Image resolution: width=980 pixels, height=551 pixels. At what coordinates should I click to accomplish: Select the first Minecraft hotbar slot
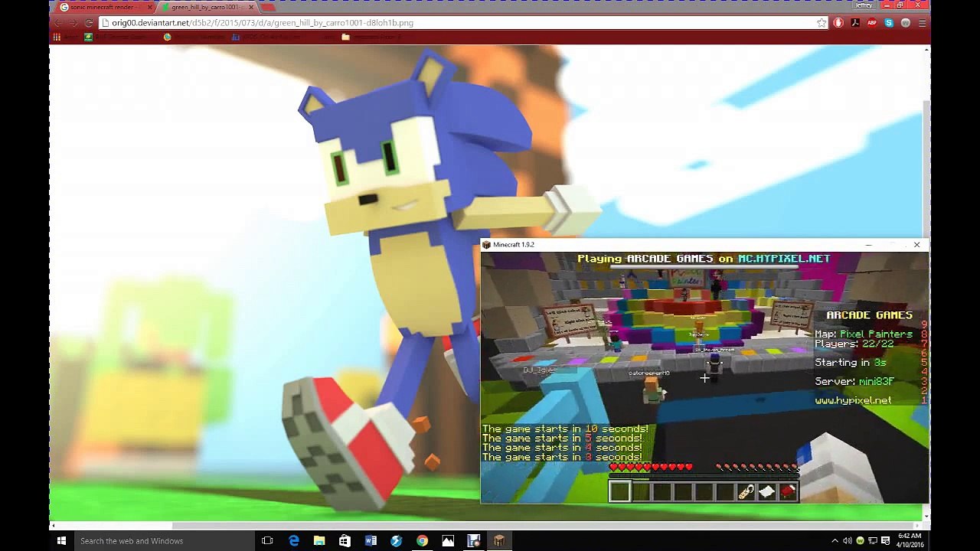619,492
